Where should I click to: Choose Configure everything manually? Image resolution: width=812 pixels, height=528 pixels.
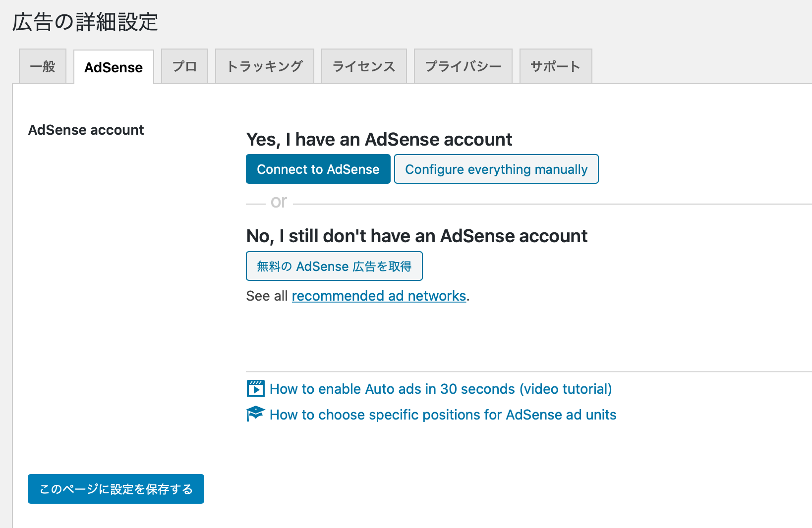496,169
